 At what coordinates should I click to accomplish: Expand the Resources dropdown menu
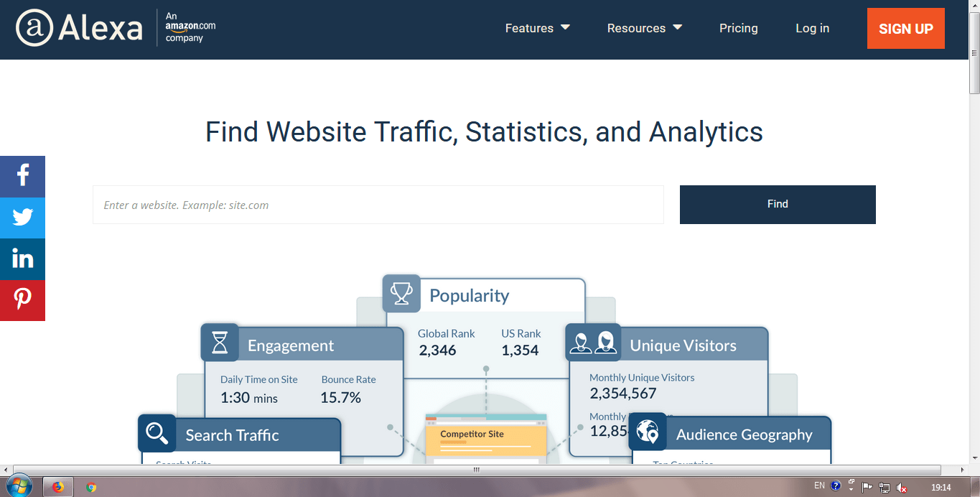[645, 28]
